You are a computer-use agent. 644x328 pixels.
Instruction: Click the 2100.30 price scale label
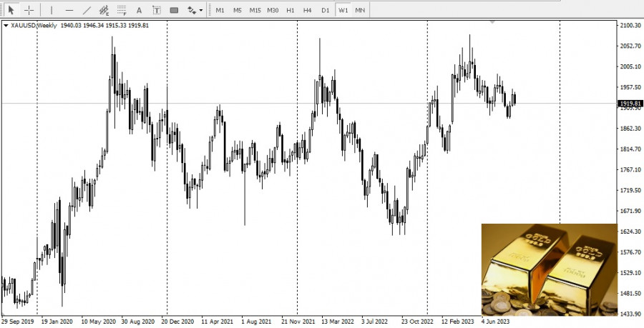click(632, 26)
